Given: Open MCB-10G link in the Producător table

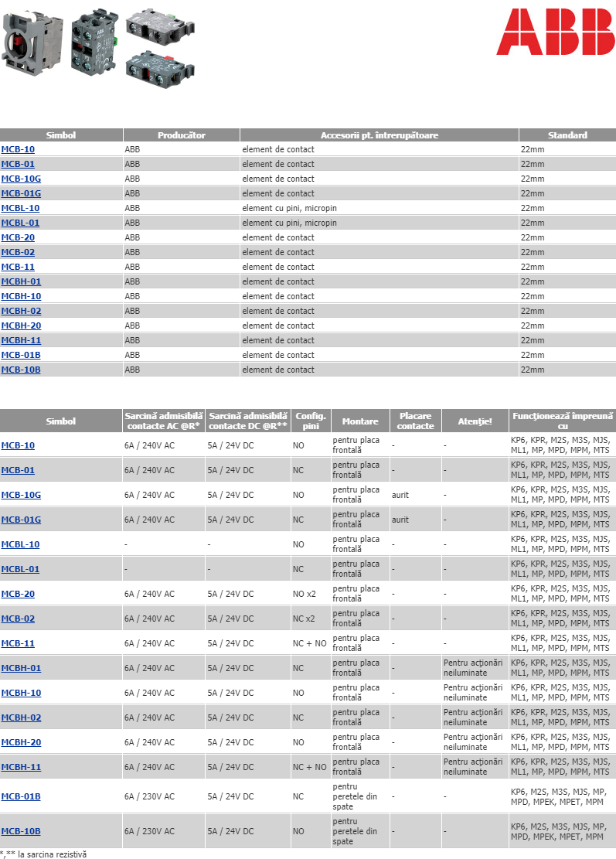Looking at the screenshot, I should [21, 179].
